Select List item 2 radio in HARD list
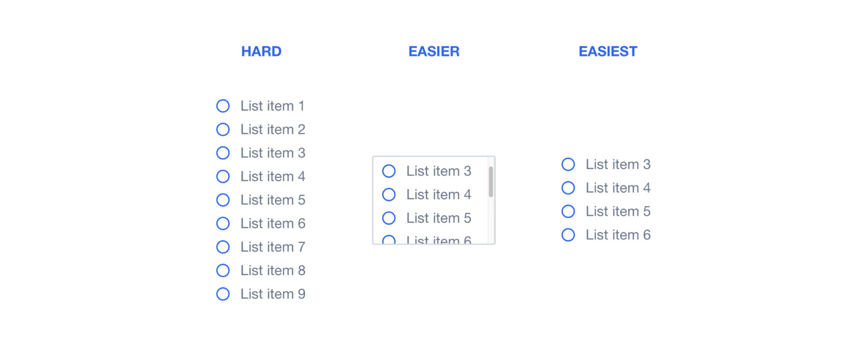868x358 pixels. tap(223, 130)
